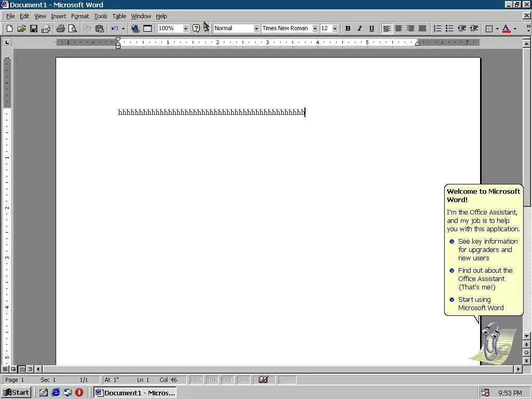Click the vertical scrollbar down arrow

(x=527, y=336)
